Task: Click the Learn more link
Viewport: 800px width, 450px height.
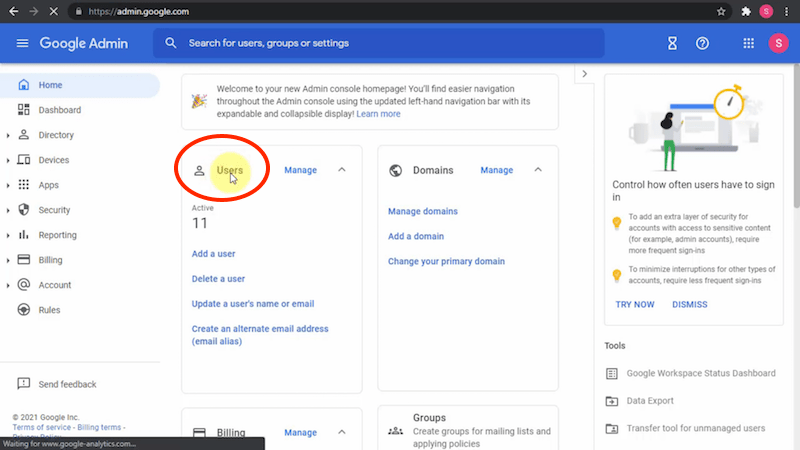Action: pyautogui.click(x=378, y=114)
